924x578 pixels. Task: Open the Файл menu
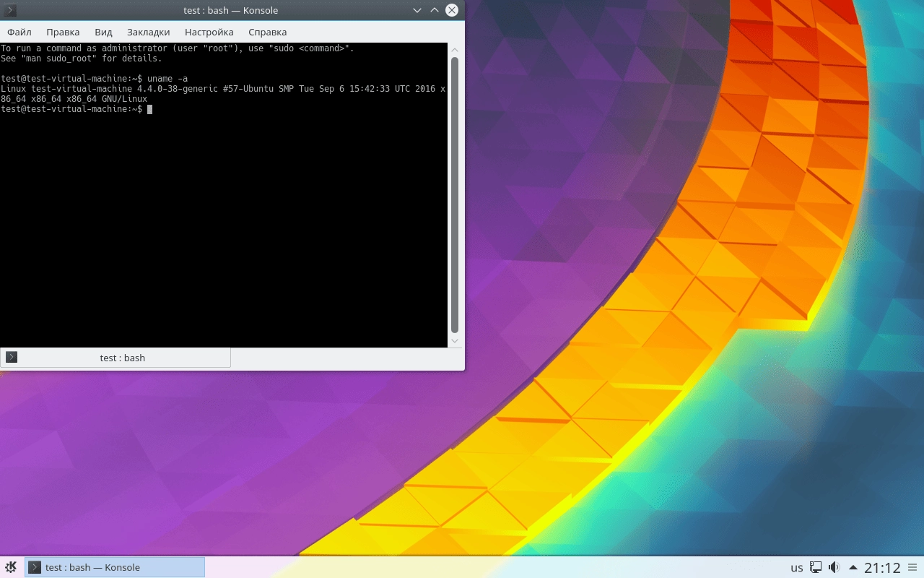pos(19,32)
